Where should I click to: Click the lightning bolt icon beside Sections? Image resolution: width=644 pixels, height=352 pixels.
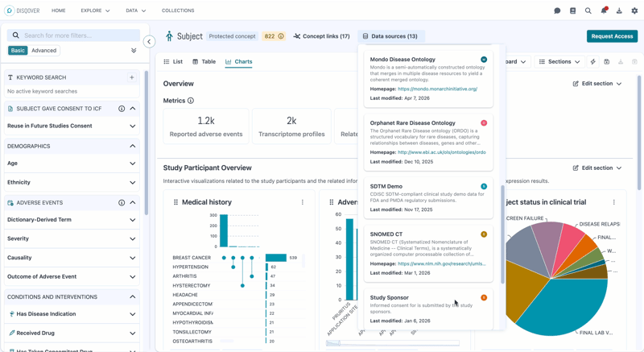tap(592, 61)
